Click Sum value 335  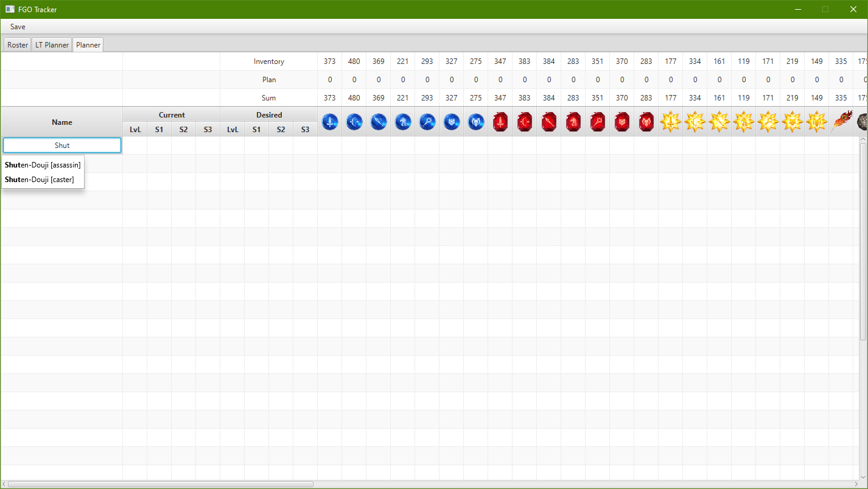841,98
